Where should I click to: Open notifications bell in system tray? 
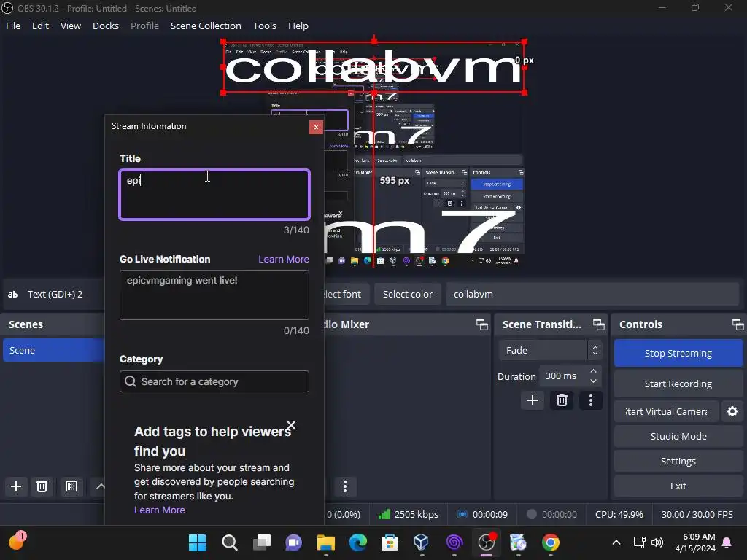click(x=727, y=542)
